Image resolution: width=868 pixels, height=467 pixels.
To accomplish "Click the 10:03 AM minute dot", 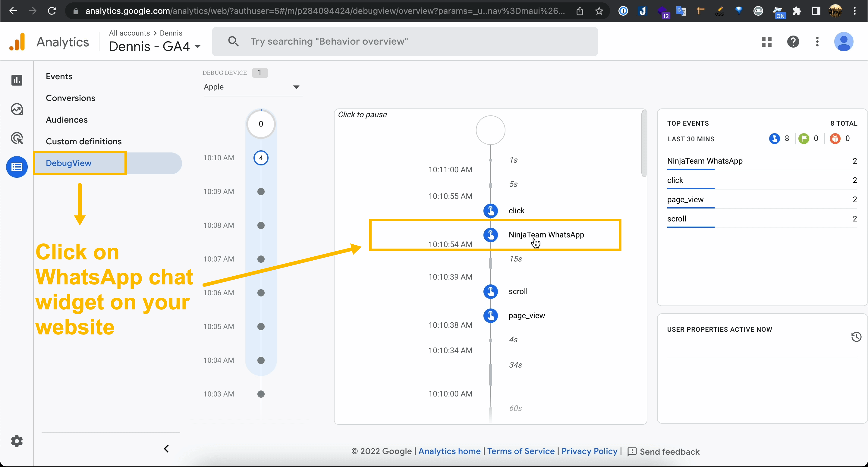I will pos(261,394).
